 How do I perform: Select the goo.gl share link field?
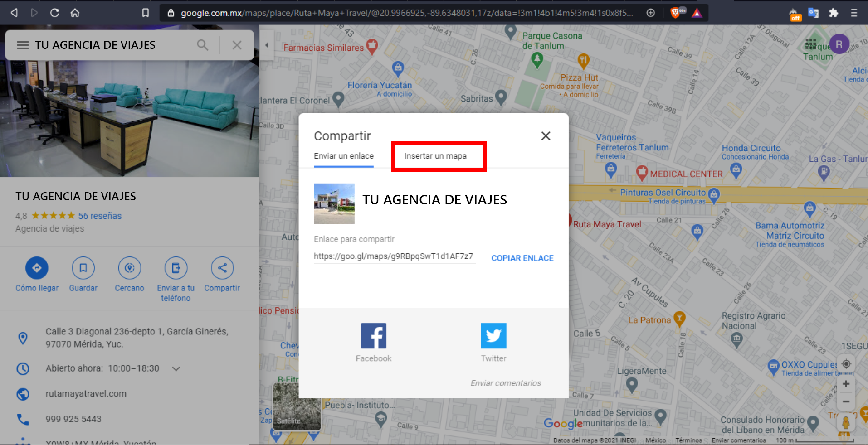click(x=394, y=256)
